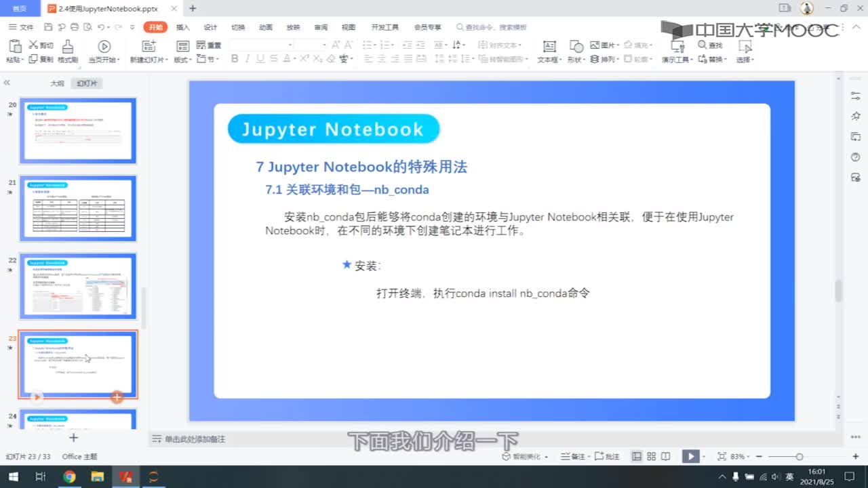Open Smart Beautify (智能美化) in the status bar
Image resolution: width=868 pixels, height=488 pixels.
524,456
